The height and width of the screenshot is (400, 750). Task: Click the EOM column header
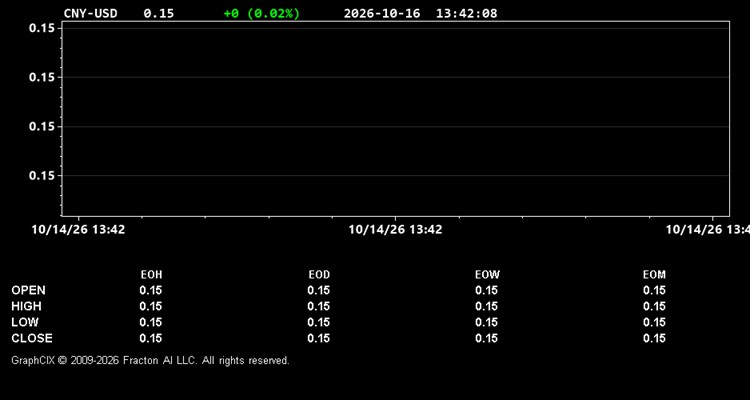tap(654, 275)
